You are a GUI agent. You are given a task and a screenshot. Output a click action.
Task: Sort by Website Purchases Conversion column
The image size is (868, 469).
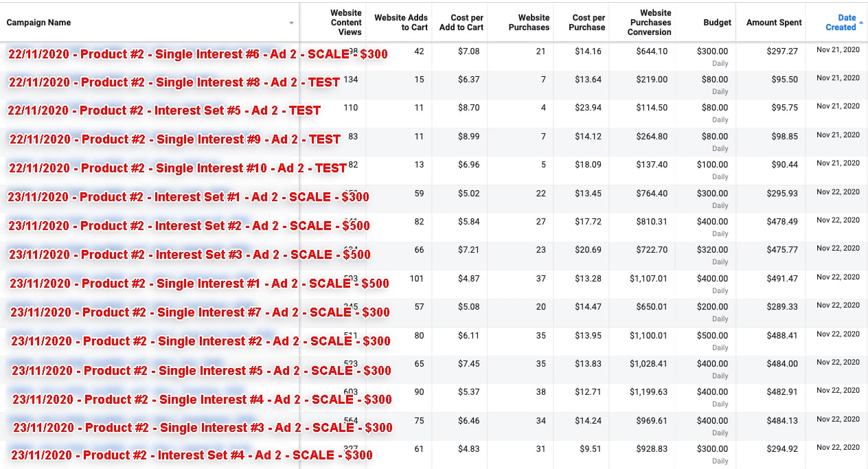(x=649, y=22)
